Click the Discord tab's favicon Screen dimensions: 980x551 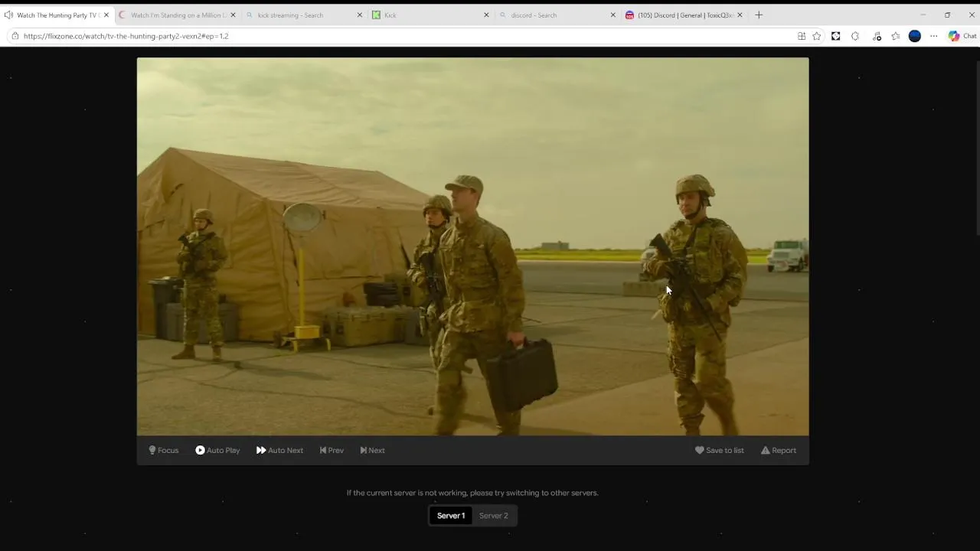pyautogui.click(x=629, y=15)
